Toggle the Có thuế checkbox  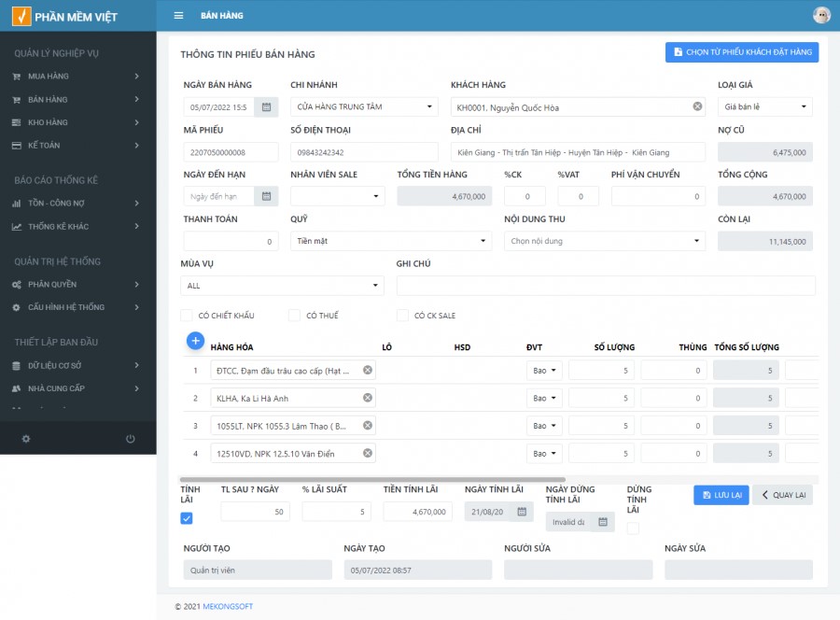[x=295, y=316]
